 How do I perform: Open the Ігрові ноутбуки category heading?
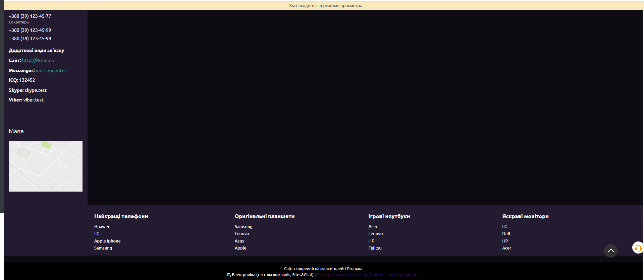tap(389, 216)
